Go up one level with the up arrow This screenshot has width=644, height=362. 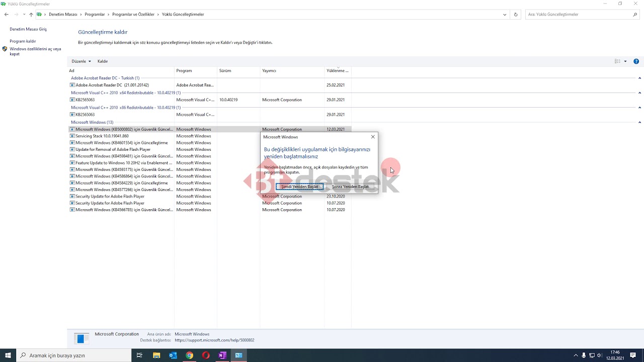(31, 15)
